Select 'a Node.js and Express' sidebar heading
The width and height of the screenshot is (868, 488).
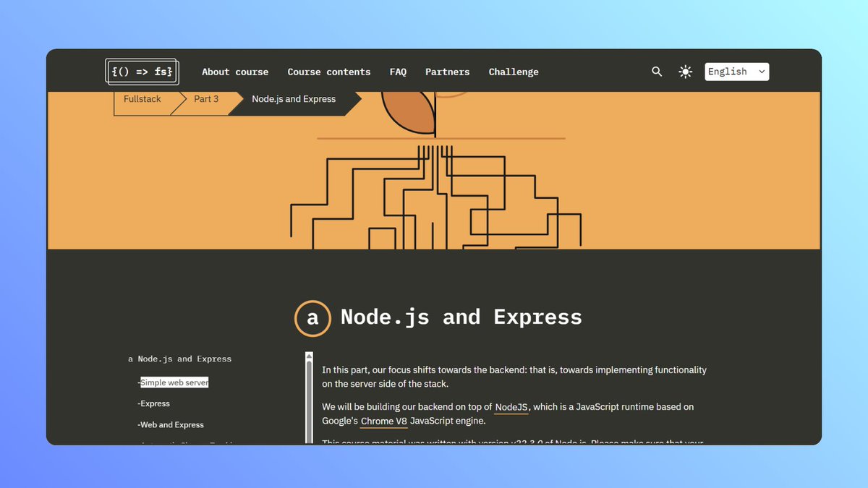180,359
